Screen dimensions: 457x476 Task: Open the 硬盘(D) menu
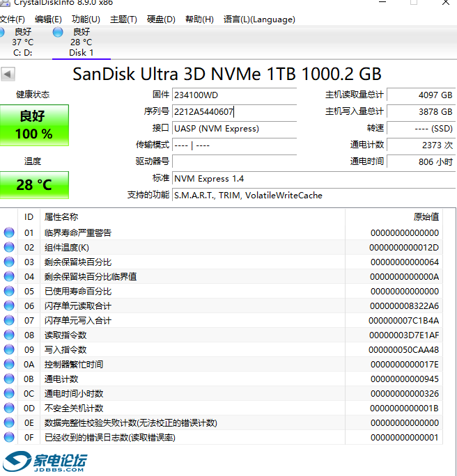[x=161, y=19]
